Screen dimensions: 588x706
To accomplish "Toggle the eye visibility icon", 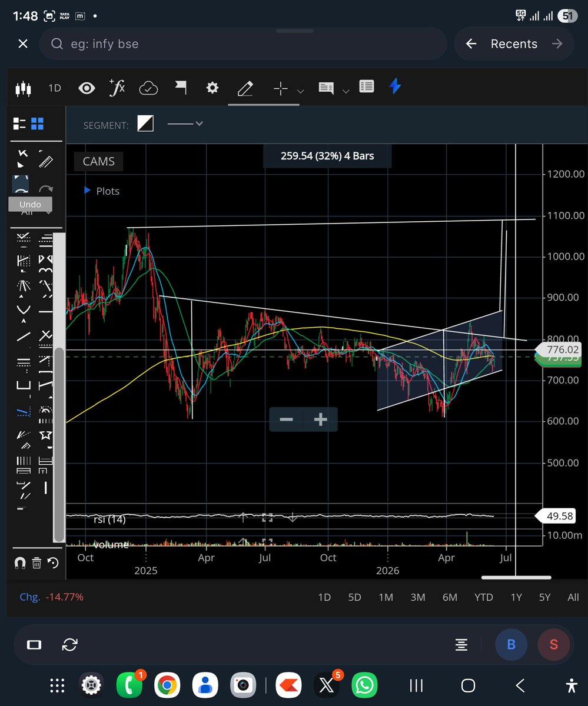I will [x=87, y=88].
